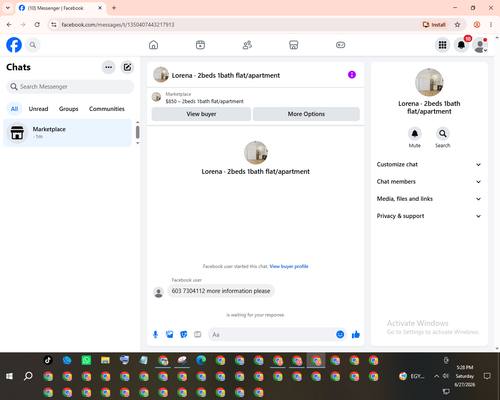Screen dimensions: 500x400
Task: Open conversation information purple icon
Action: click(352, 75)
